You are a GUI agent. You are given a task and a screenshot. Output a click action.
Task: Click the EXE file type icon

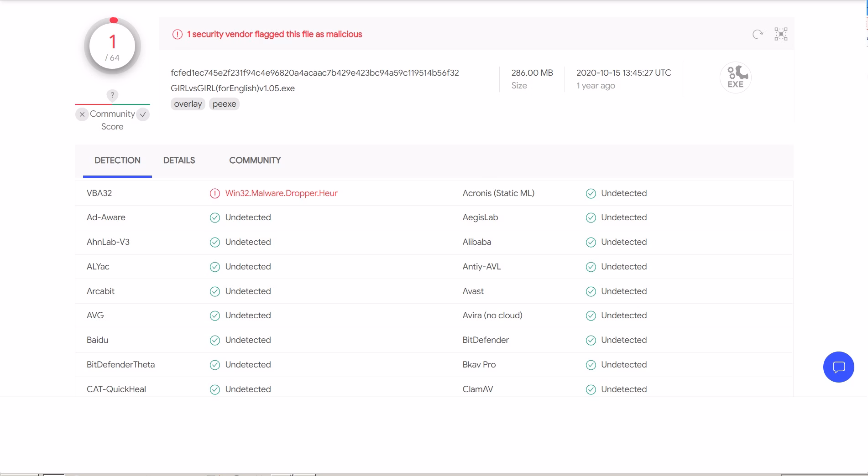(x=735, y=78)
